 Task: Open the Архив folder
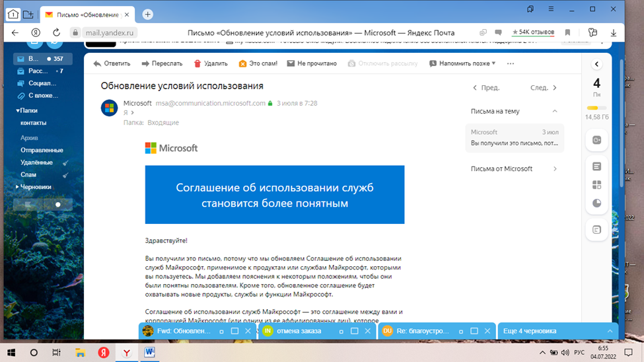tap(29, 137)
